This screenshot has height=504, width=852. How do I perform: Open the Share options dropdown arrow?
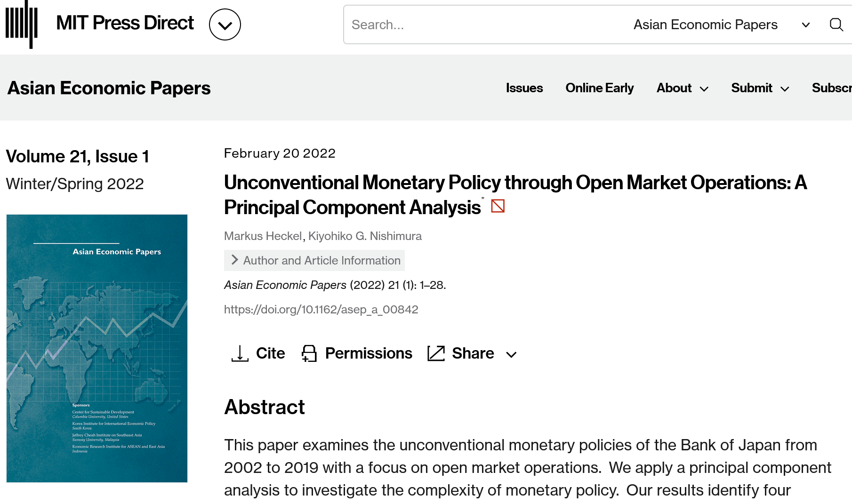point(512,354)
